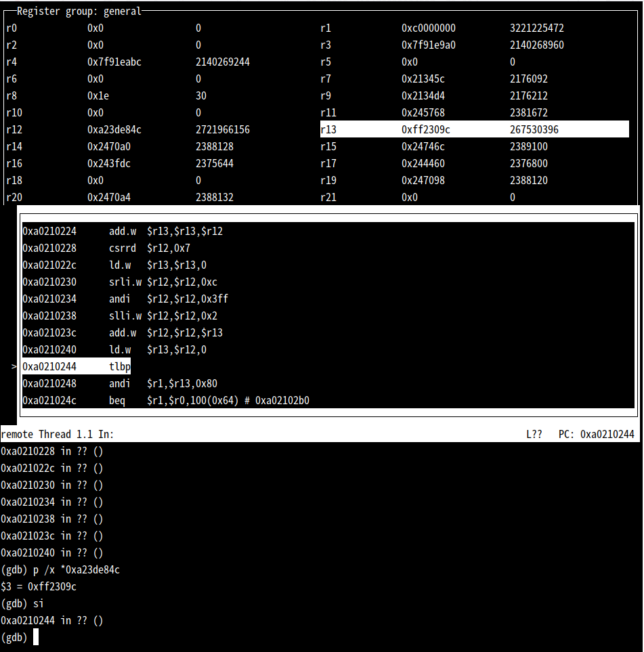Focus the gdb prompt cursor
The image size is (644, 652).
click(x=36, y=637)
